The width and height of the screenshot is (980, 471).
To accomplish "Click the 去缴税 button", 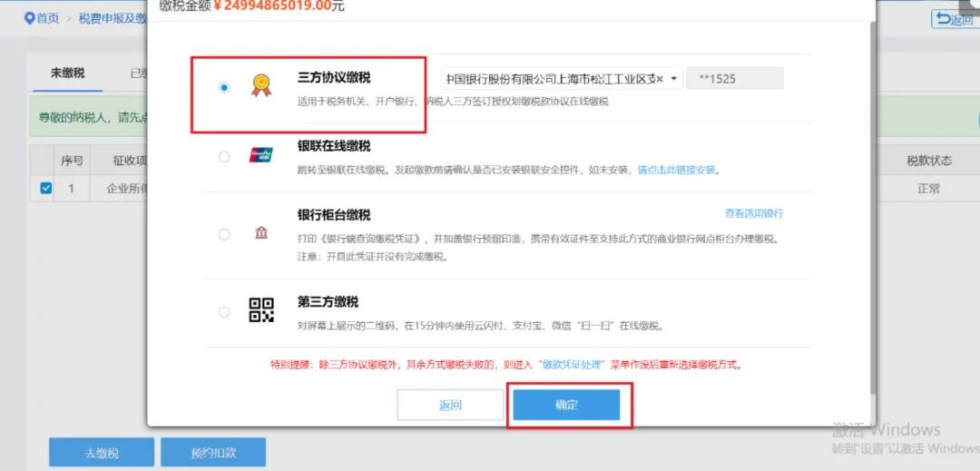I will (102, 452).
